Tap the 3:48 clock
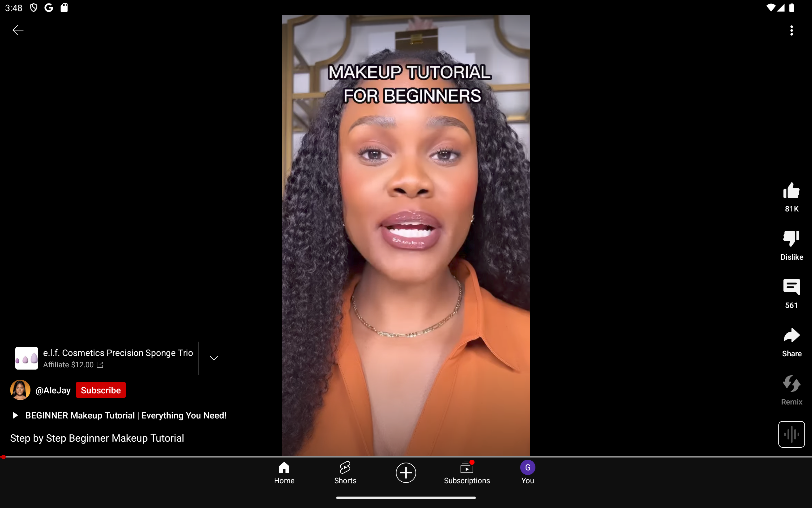The image size is (812, 508). click(x=14, y=8)
